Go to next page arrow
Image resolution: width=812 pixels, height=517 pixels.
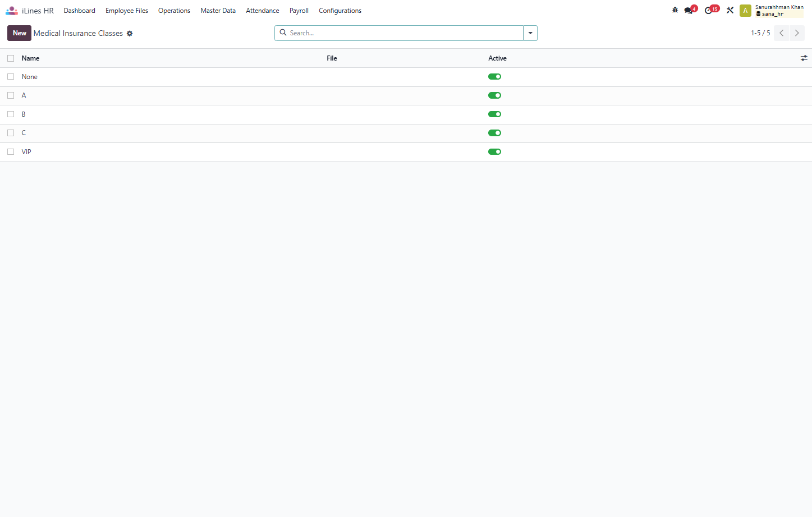click(797, 33)
